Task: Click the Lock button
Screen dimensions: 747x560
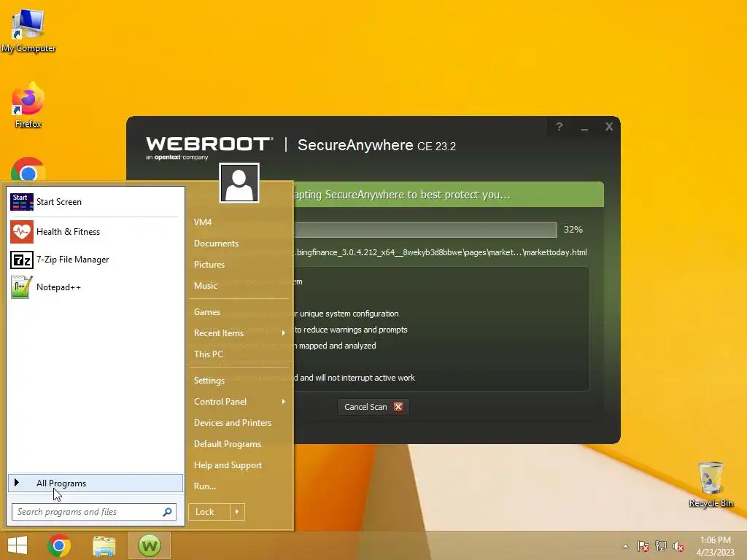Action: 209,512
